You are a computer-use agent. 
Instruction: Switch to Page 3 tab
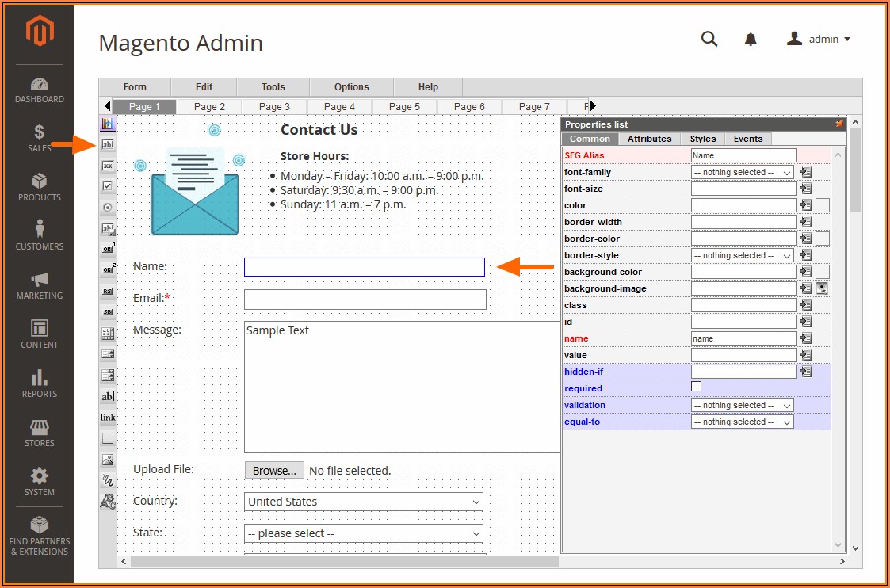[x=274, y=106]
